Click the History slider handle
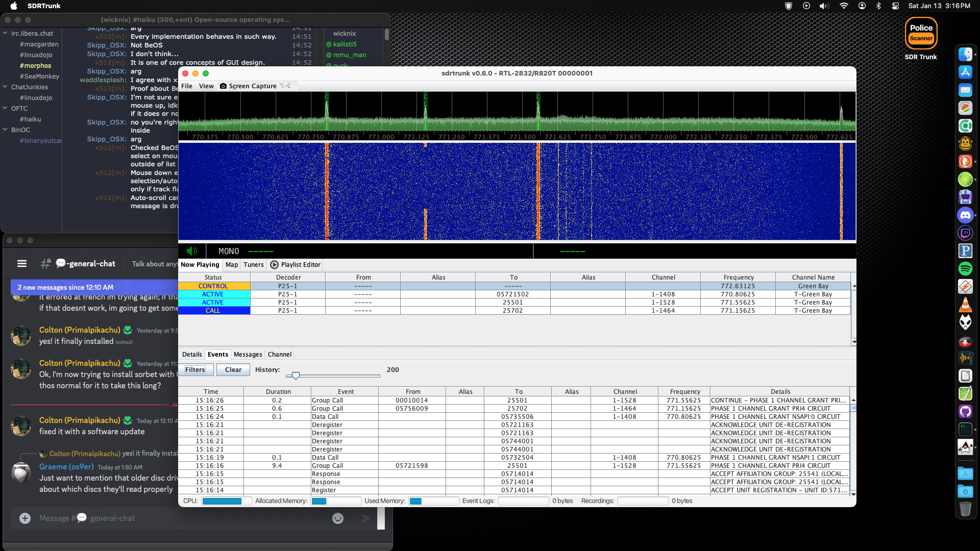The width and height of the screenshot is (980, 551). [x=296, y=375]
